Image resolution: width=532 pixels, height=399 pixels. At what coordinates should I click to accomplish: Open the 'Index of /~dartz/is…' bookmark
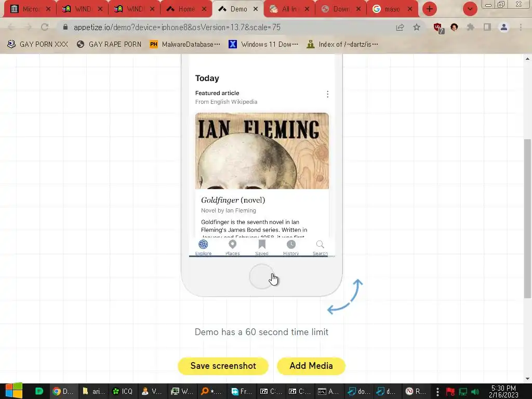click(342, 44)
